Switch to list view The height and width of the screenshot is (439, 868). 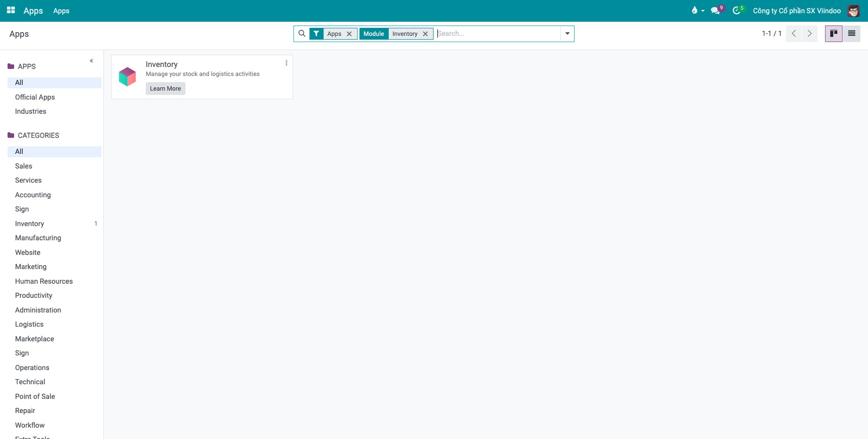tap(851, 34)
